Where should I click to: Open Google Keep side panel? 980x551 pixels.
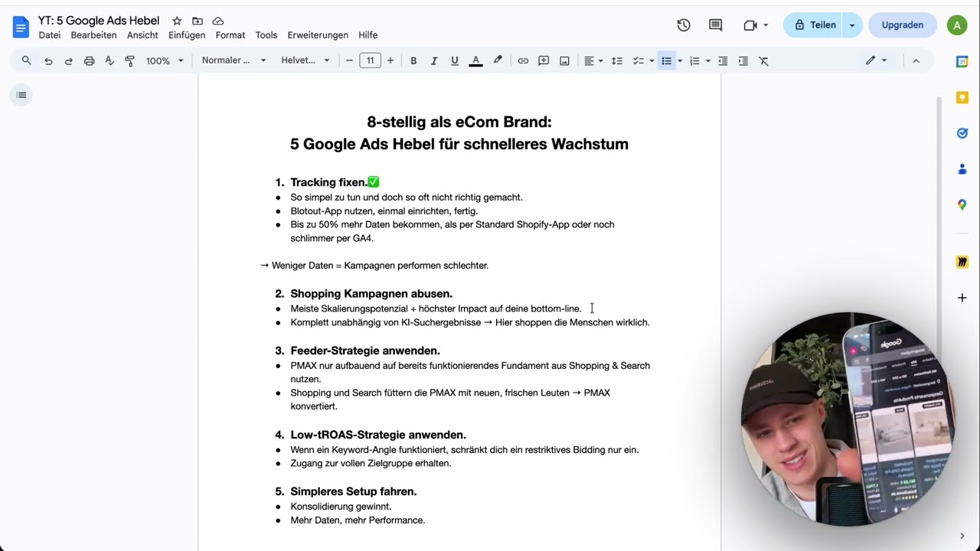(x=962, y=97)
